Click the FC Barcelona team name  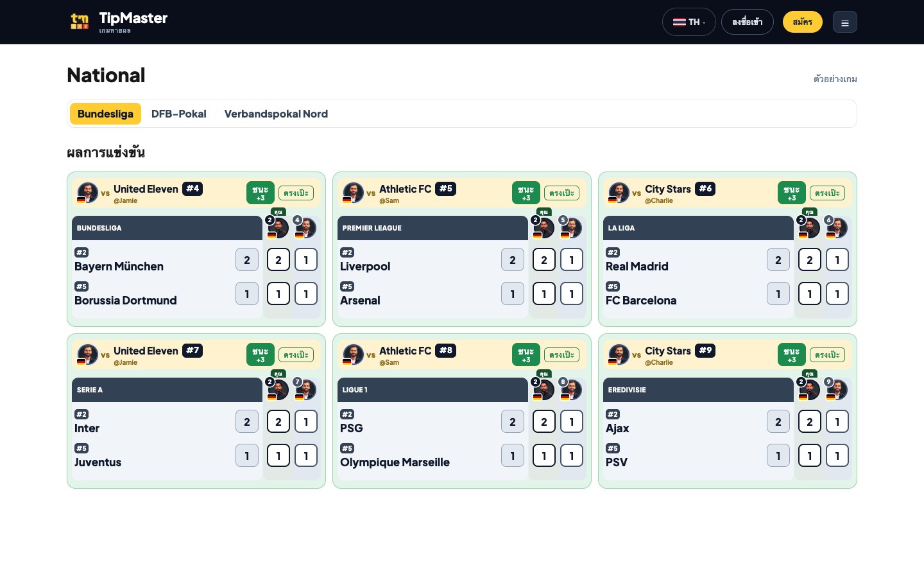pyautogui.click(x=641, y=300)
